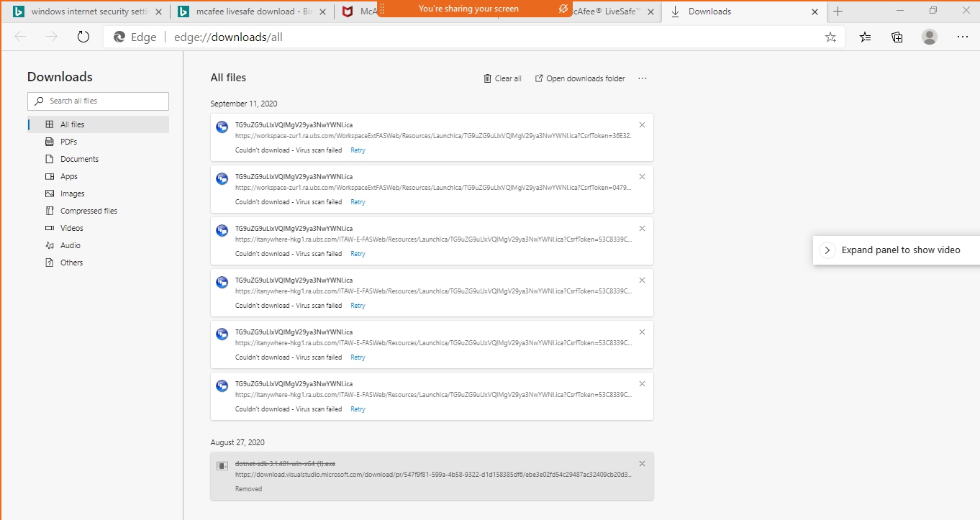Stop screen sharing icon in banner
This screenshot has height=520, width=980.
click(x=563, y=9)
